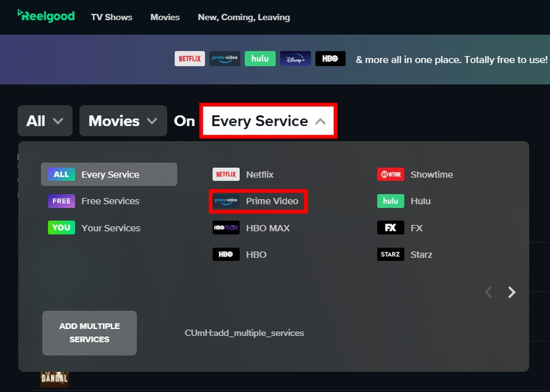Viewport: 550px width, 392px height.
Task: Open the All content type dropdown
Action: click(45, 121)
